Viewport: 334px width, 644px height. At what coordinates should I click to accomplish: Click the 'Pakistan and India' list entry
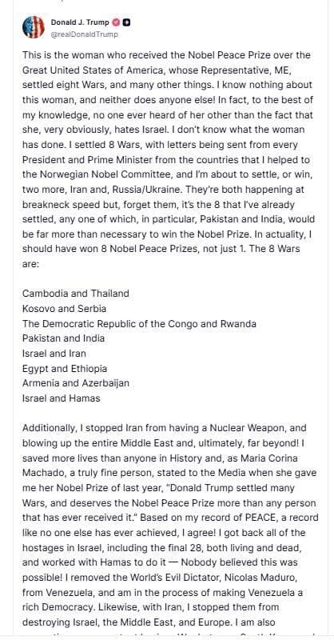tap(64, 338)
